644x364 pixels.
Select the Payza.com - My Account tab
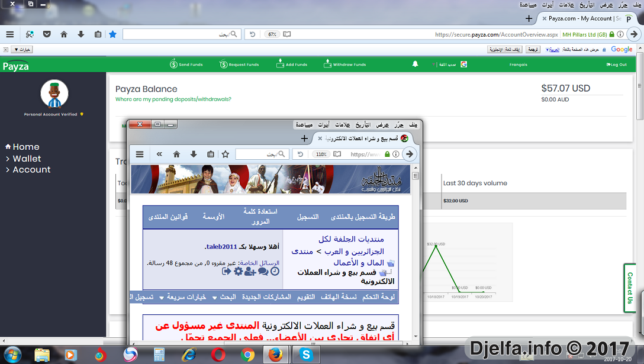pos(585,18)
